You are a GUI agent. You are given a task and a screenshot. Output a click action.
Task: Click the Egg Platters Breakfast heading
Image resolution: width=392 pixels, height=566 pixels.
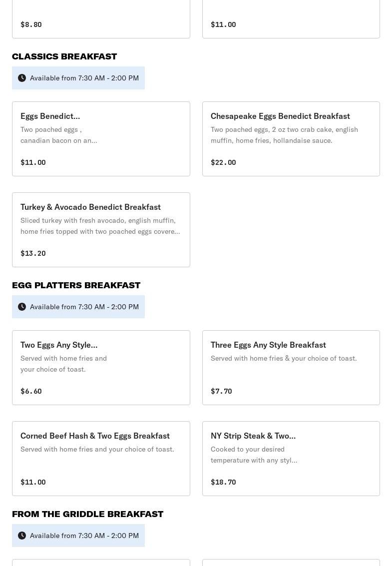click(x=76, y=285)
